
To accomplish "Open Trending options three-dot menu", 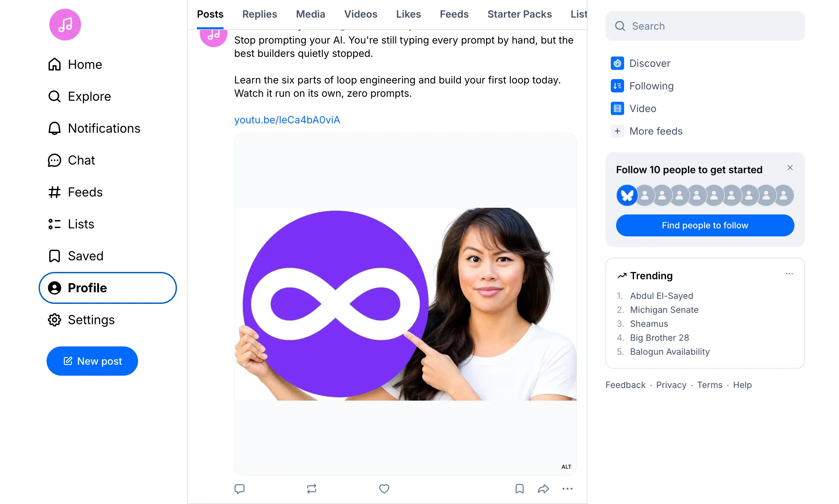I will coord(789,274).
